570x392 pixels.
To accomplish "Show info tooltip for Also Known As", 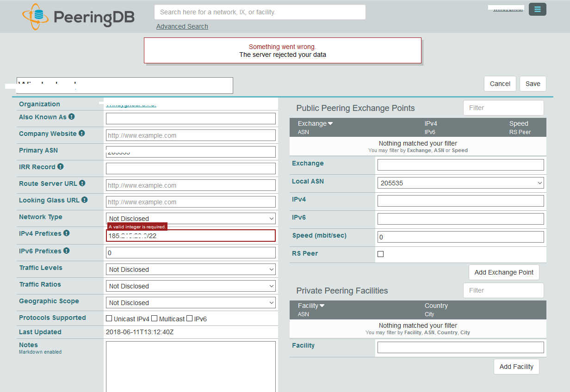I will click(72, 117).
